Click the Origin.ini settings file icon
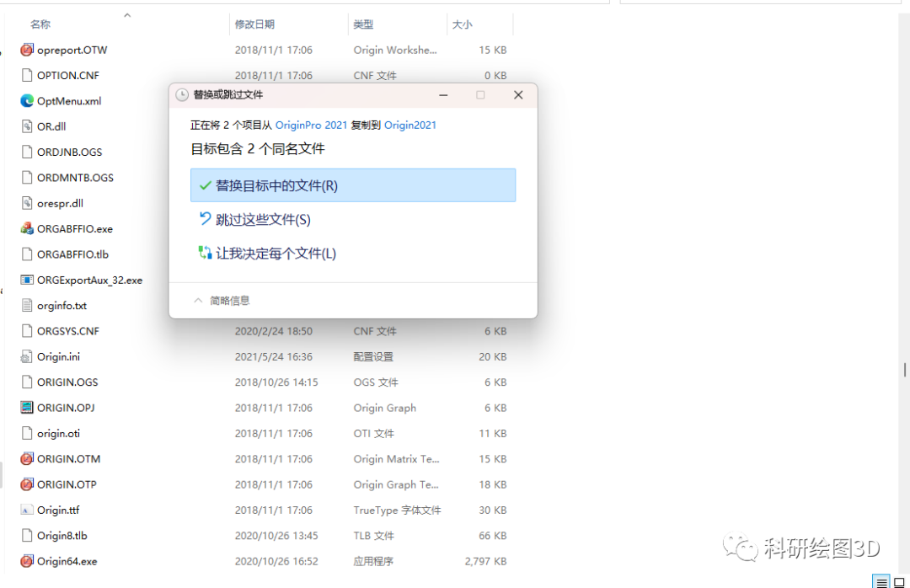This screenshot has height=588, width=910. (27, 356)
